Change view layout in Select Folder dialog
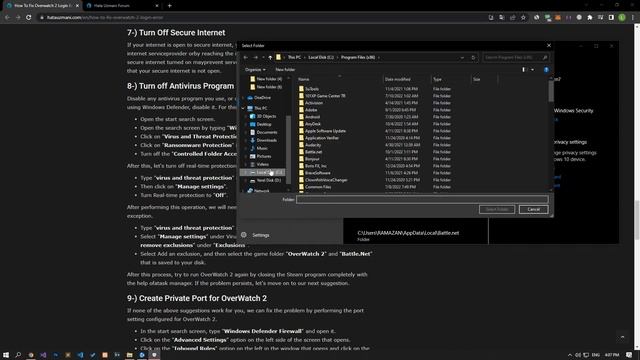The height and width of the screenshot is (360, 640). (x=524, y=70)
